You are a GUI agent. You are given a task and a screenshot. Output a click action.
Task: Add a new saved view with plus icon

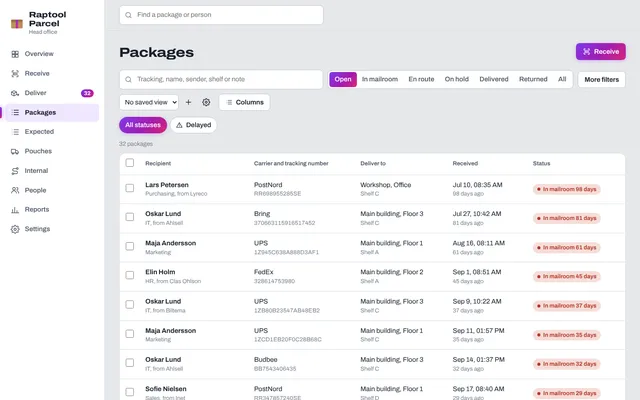[188, 102]
